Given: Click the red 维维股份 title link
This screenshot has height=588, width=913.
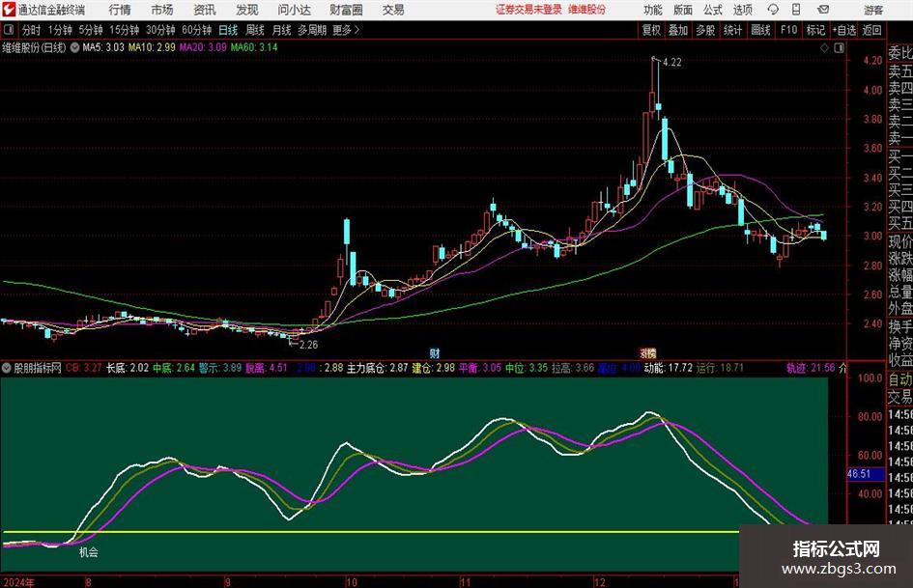Looking at the screenshot, I should tap(587, 10).
